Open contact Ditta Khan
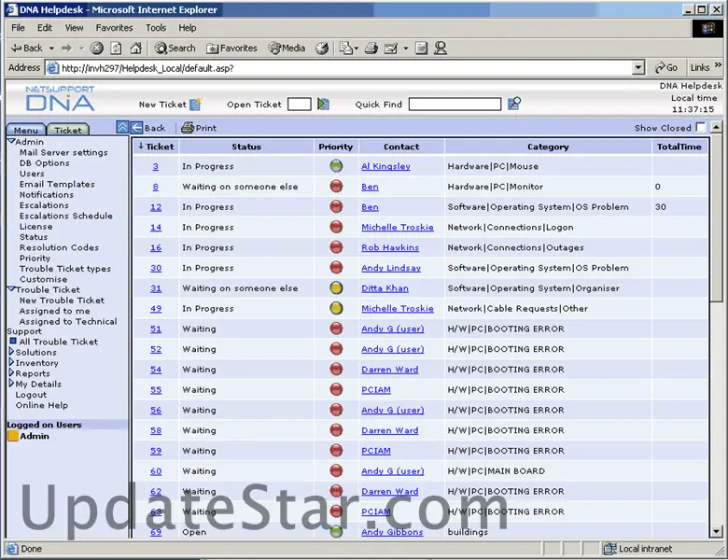This screenshot has width=728, height=560. (x=385, y=288)
